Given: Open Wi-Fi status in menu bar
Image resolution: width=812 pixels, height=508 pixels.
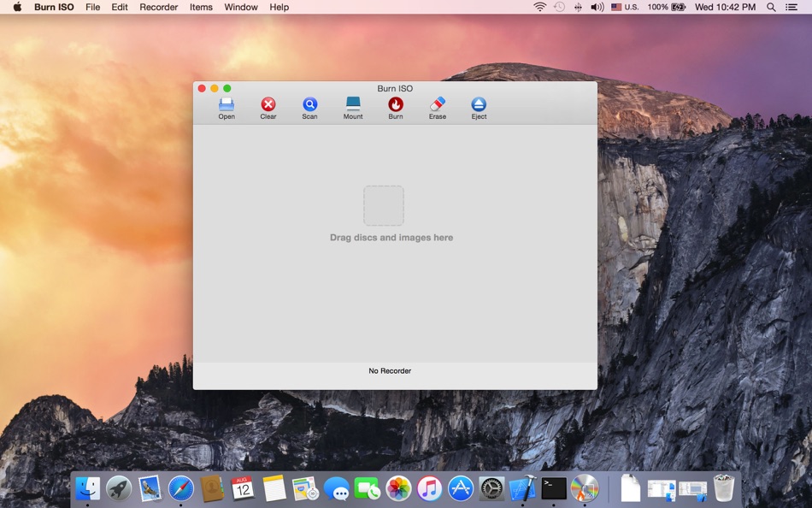Looking at the screenshot, I should [x=539, y=7].
